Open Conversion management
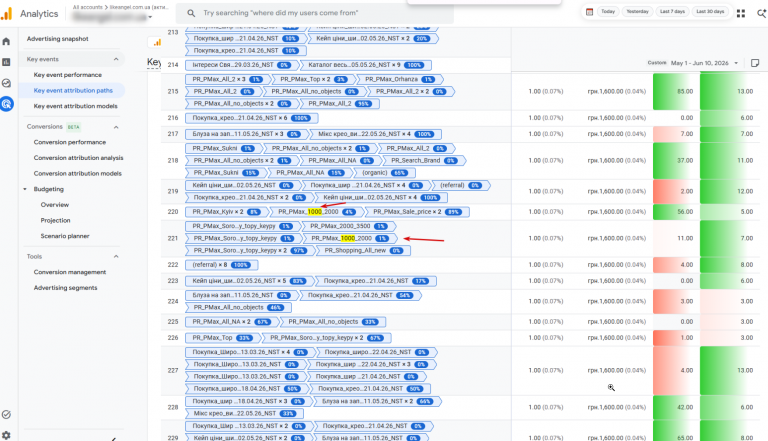 tap(70, 272)
